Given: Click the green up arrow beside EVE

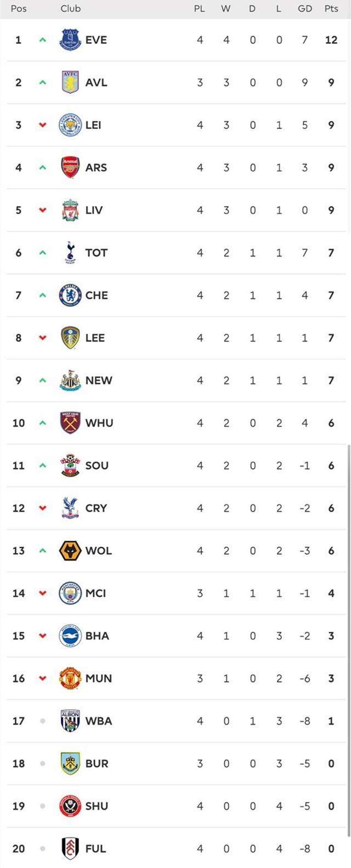Looking at the screenshot, I should [x=43, y=40].
